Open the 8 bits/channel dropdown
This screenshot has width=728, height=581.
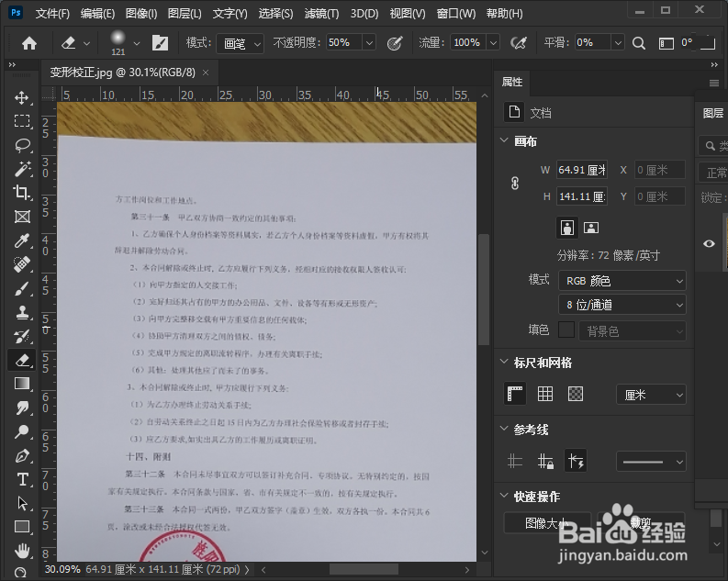point(622,305)
